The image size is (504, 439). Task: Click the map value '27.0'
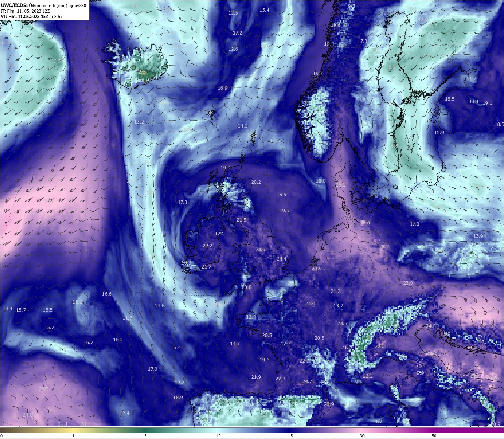380,346
